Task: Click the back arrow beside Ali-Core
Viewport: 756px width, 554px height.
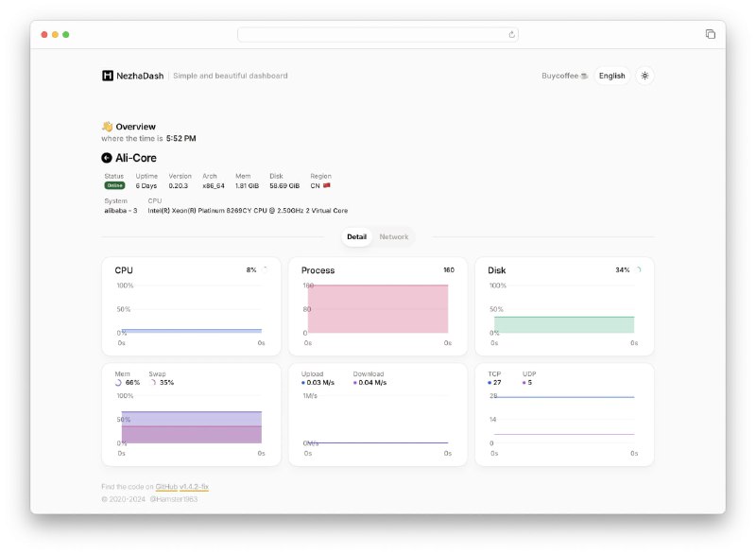Action: point(107,158)
